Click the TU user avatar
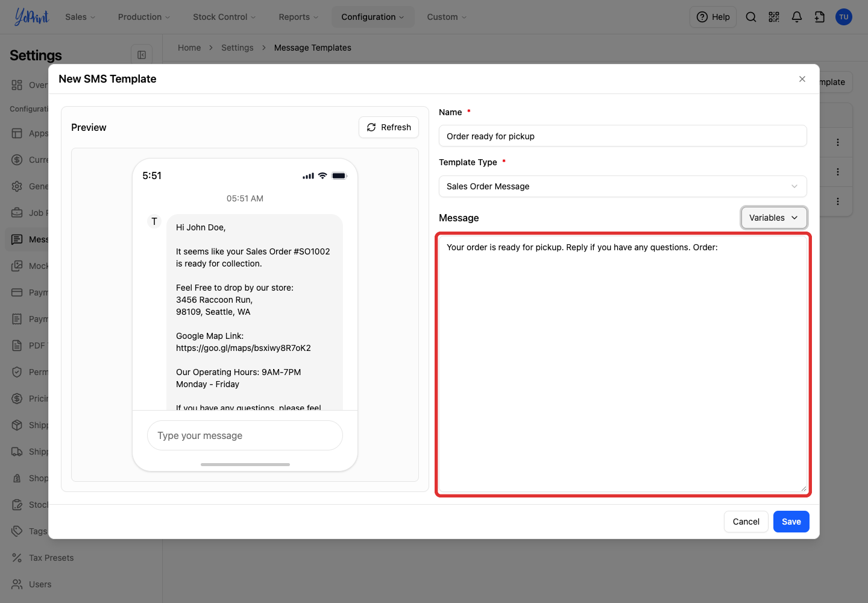The image size is (868, 603). [x=844, y=17]
